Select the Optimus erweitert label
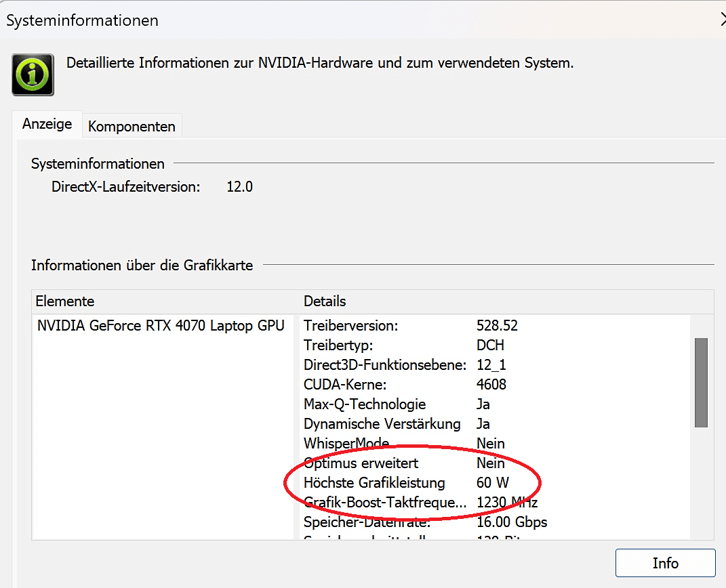The height and width of the screenshot is (588, 726). 361,463
